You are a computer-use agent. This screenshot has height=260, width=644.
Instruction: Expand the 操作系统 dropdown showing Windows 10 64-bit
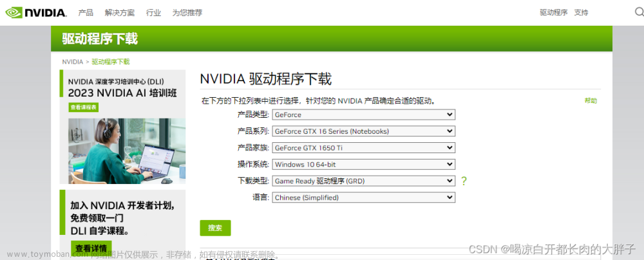[363, 164]
